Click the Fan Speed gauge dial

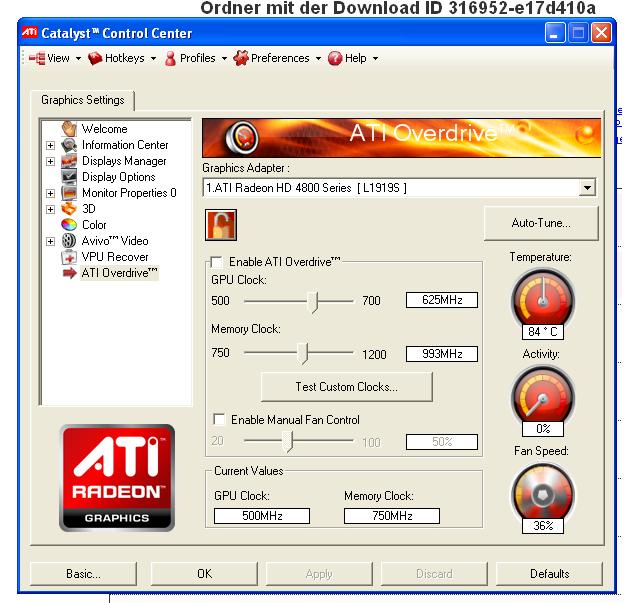(x=542, y=494)
